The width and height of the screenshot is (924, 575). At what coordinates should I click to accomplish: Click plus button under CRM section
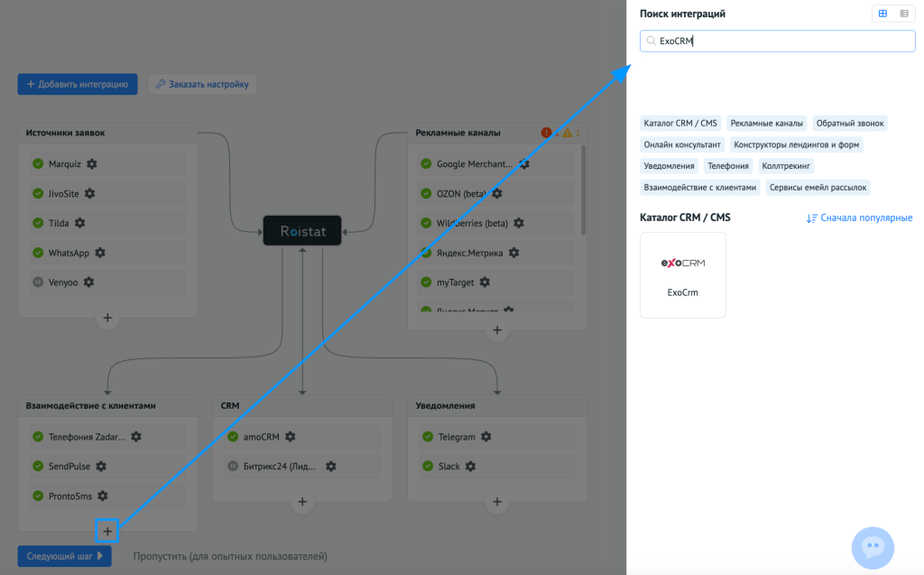click(301, 502)
